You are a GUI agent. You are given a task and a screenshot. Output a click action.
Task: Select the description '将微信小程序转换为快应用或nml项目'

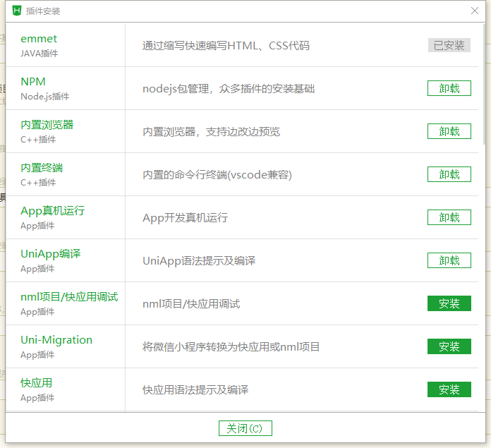(x=231, y=347)
